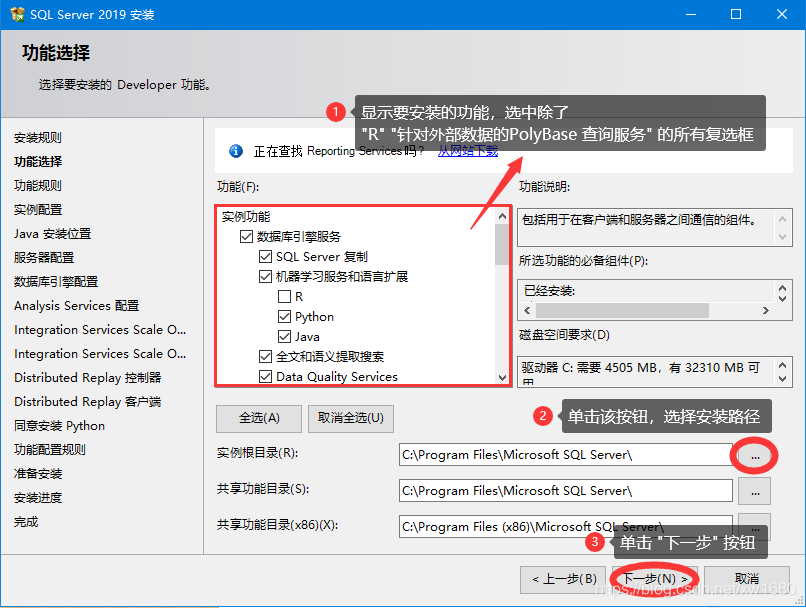Click the 共享功能目录(x86) path field
This screenshot has width=806, height=608.
565,527
